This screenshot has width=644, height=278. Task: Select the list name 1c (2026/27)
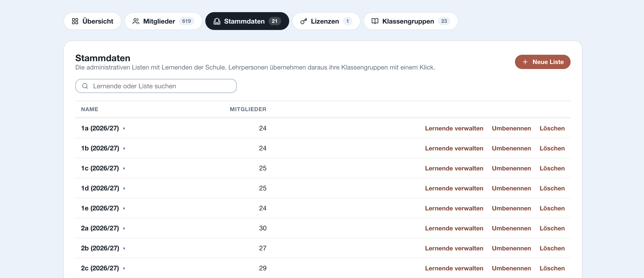100,168
